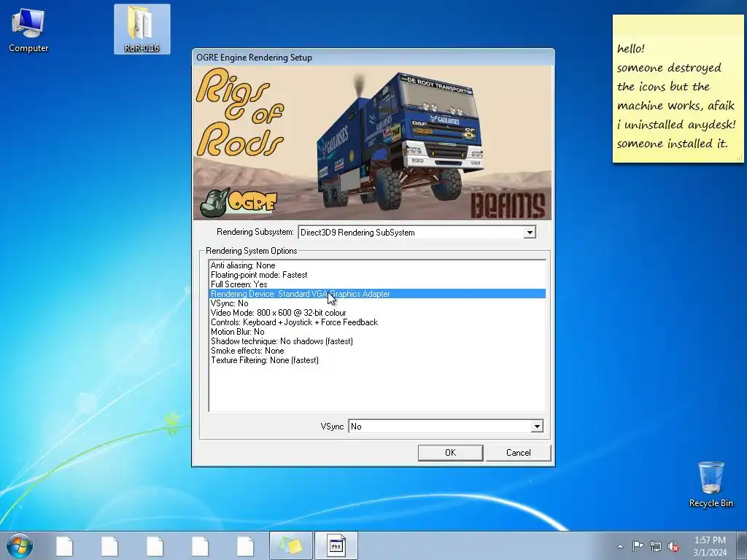Select 'Smoke effects: None' option row
Viewport: 747px width, 560px height.
(377, 351)
